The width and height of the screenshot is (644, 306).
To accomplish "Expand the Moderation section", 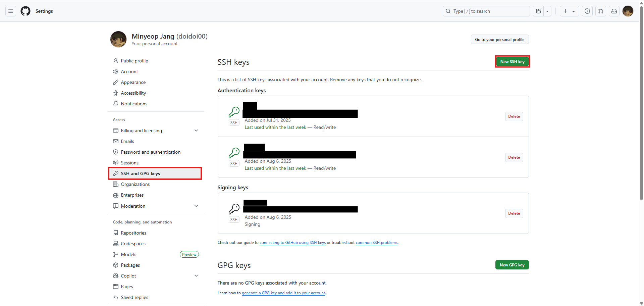I will (x=196, y=206).
